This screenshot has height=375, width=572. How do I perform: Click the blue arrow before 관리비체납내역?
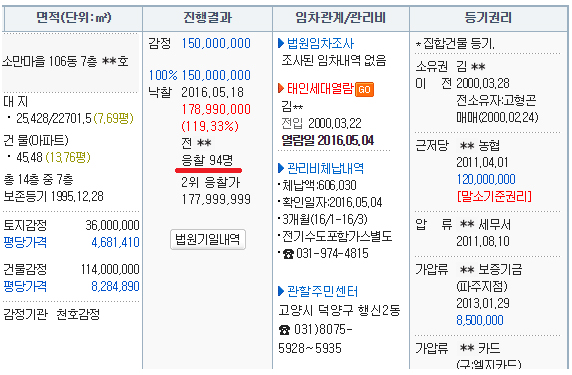pyautogui.click(x=281, y=169)
